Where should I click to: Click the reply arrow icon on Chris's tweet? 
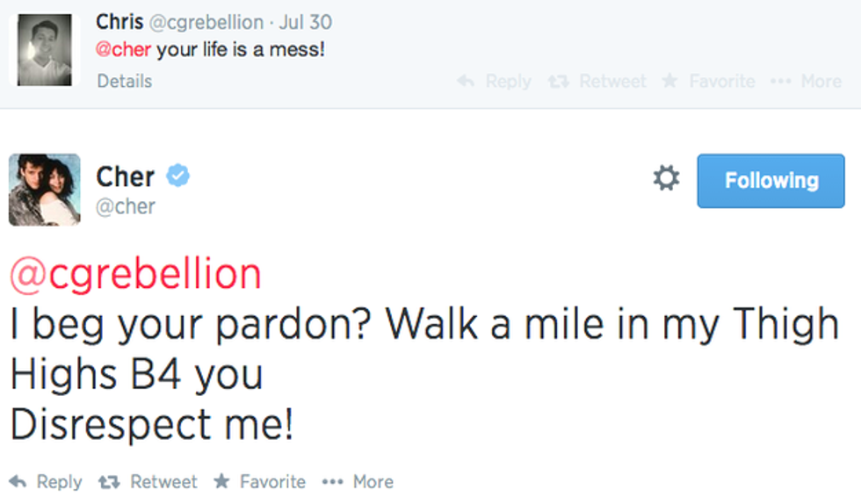467,82
